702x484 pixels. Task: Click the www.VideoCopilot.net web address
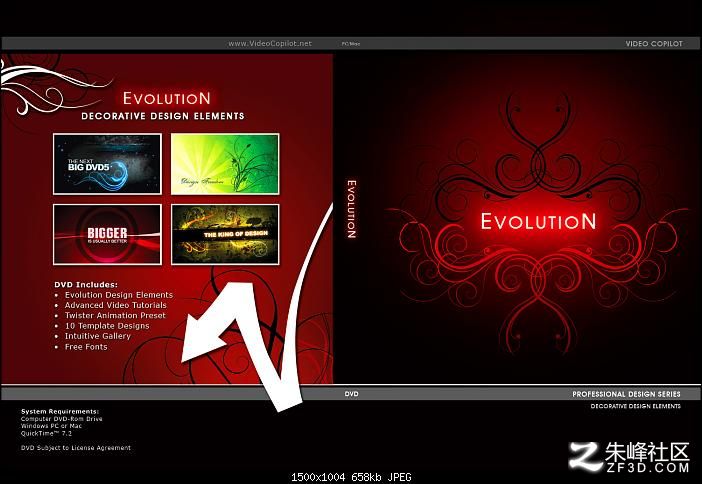pos(270,43)
